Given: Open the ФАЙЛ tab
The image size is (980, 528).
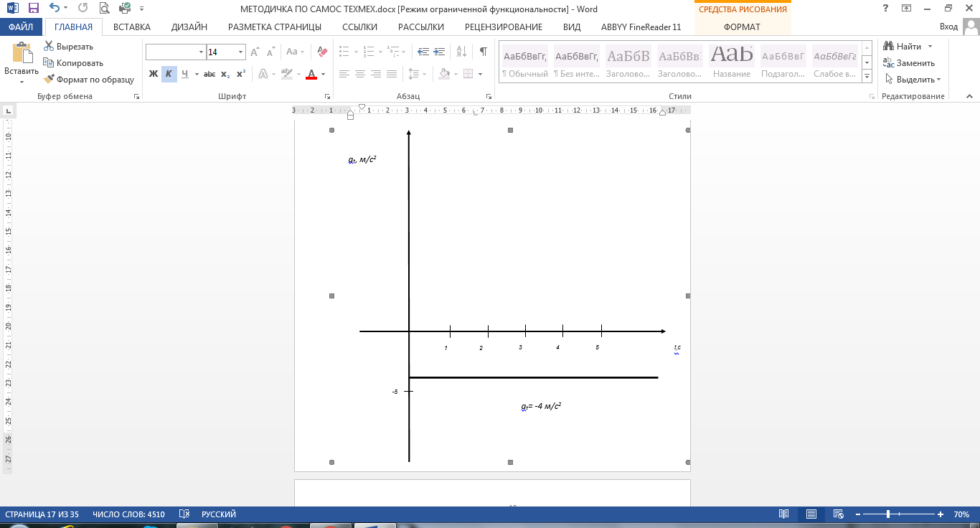Looking at the screenshot, I should (x=22, y=27).
